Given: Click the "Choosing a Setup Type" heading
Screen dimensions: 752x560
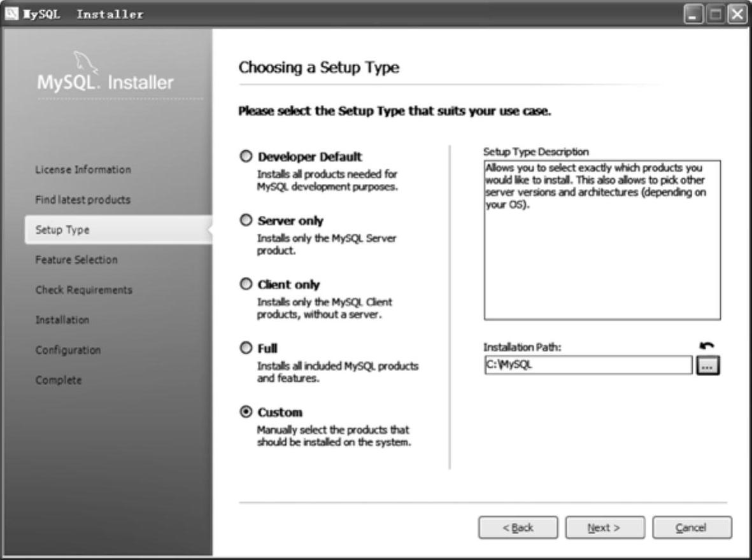Looking at the screenshot, I should click(x=319, y=67).
